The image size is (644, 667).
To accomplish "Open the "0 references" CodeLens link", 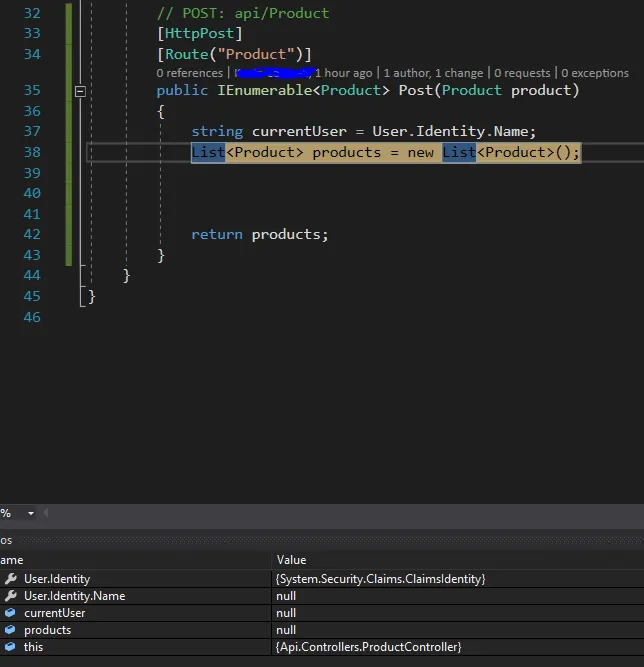I will 189,73.
